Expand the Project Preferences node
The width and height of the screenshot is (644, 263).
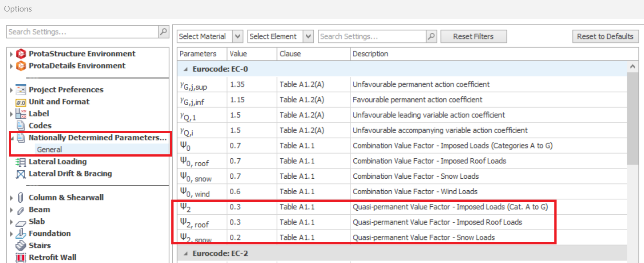(x=11, y=90)
